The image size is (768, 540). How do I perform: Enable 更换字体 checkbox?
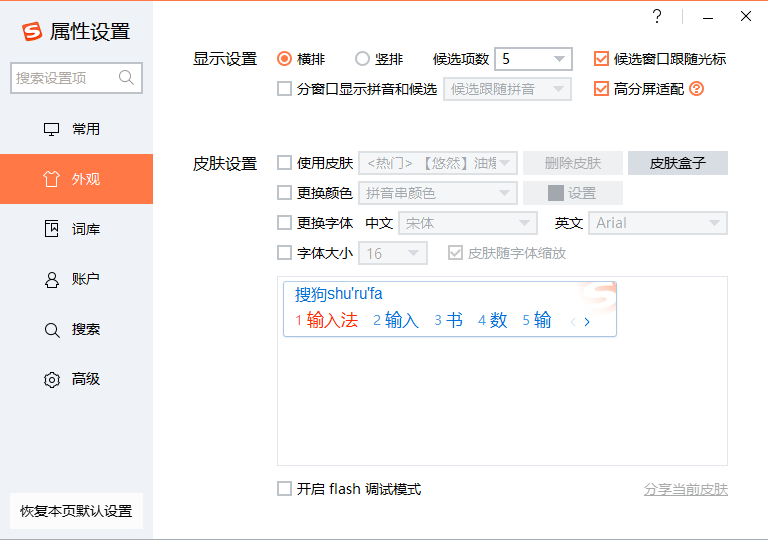pos(285,223)
